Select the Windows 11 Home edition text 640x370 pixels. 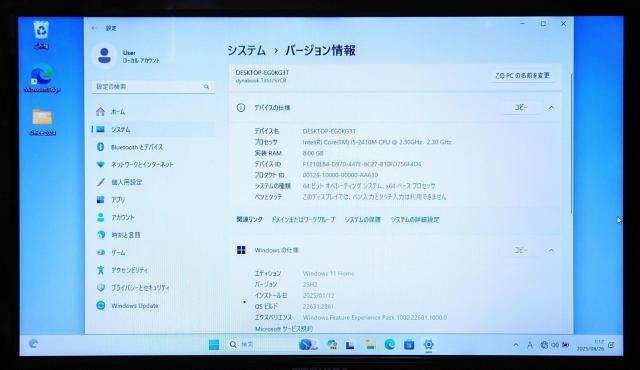(328, 273)
